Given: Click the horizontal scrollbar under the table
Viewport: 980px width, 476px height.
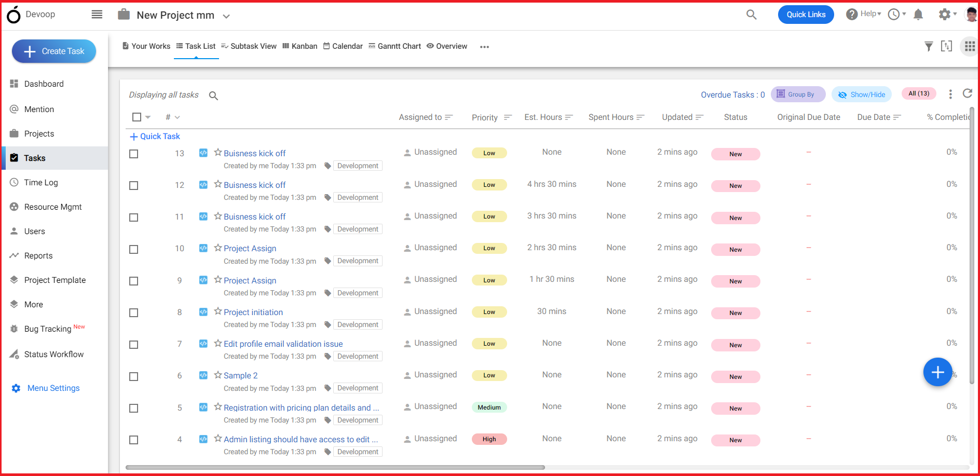Looking at the screenshot, I should 335,467.
